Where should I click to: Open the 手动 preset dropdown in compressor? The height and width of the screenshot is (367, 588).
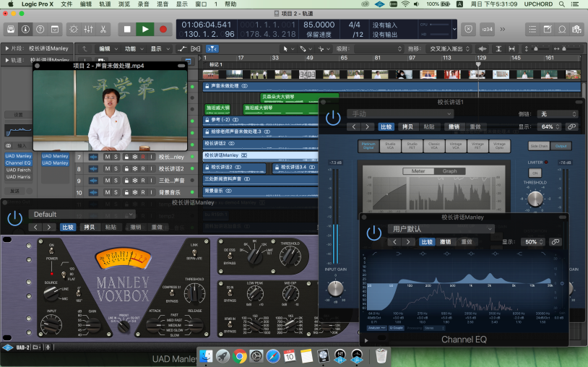pyautogui.click(x=399, y=113)
